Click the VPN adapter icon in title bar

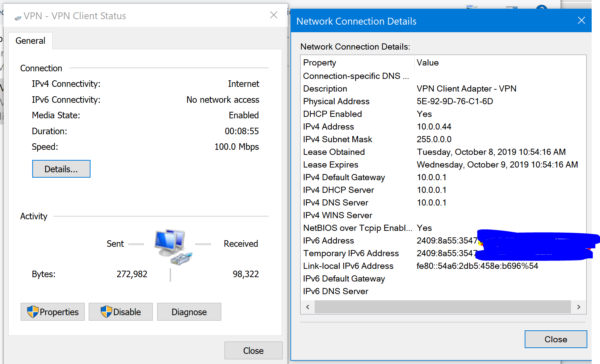point(18,18)
